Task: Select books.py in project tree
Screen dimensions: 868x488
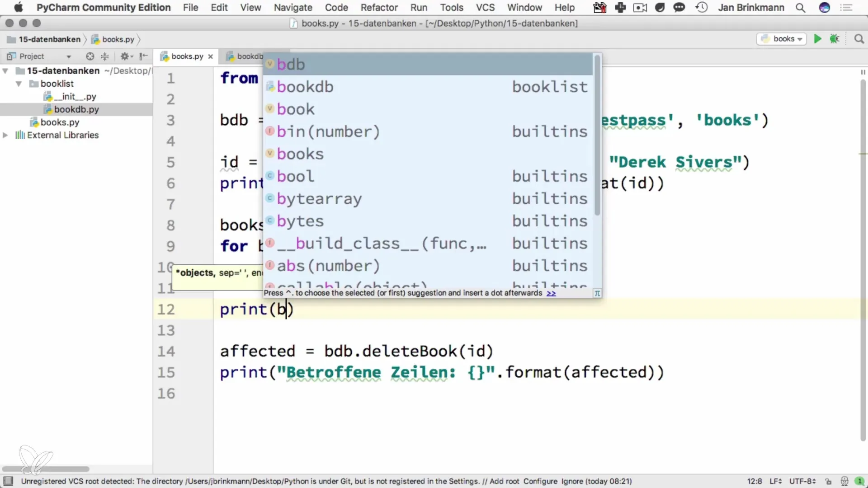Action: pos(55,122)
